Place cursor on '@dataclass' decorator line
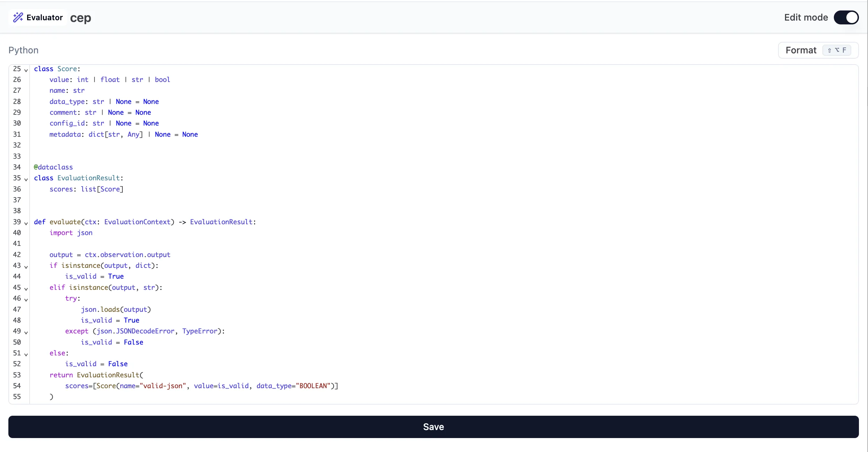Image resolution: width=868 pixels, height=452 pixels. (53, 167)
